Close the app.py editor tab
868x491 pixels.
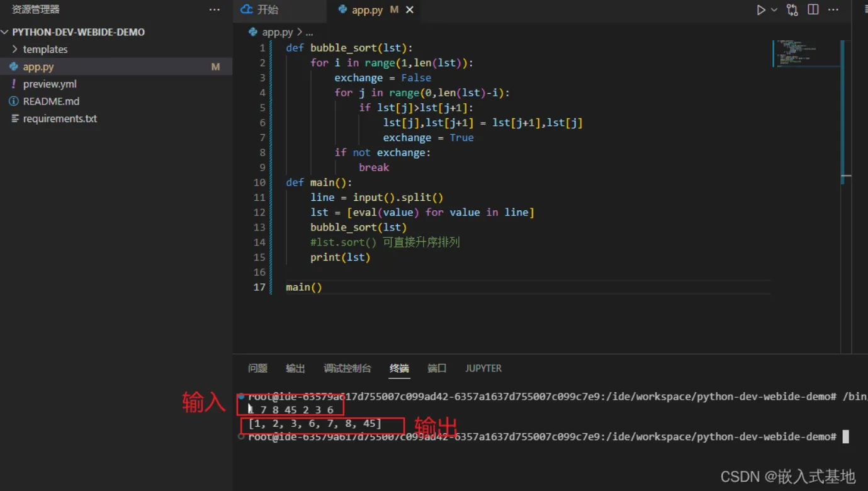pos(410,10)
